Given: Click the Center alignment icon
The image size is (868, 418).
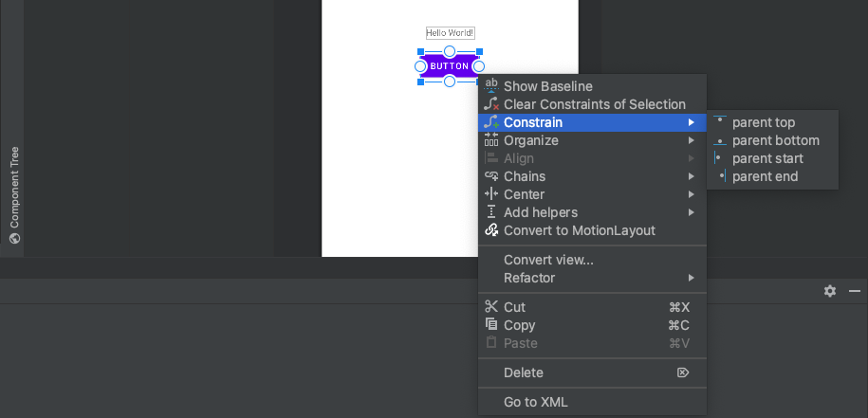Looking at the screenshot, I should pos(491,194).
